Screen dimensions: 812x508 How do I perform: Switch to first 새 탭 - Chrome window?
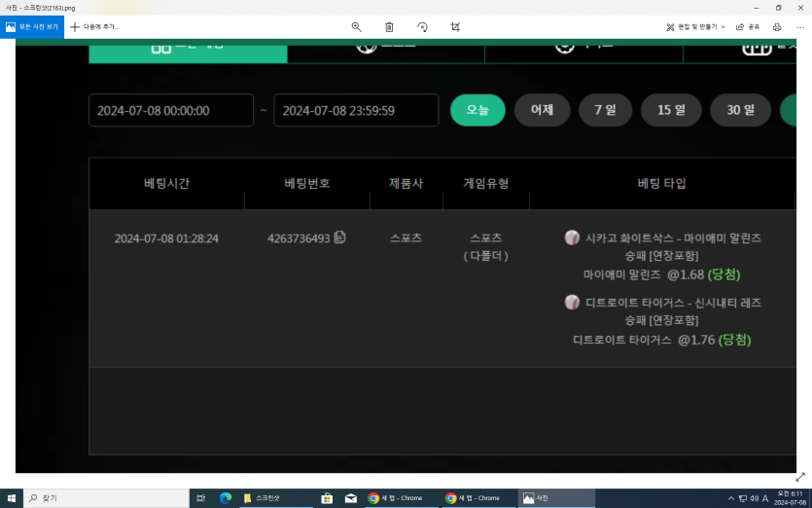click(x=402, y=498)
